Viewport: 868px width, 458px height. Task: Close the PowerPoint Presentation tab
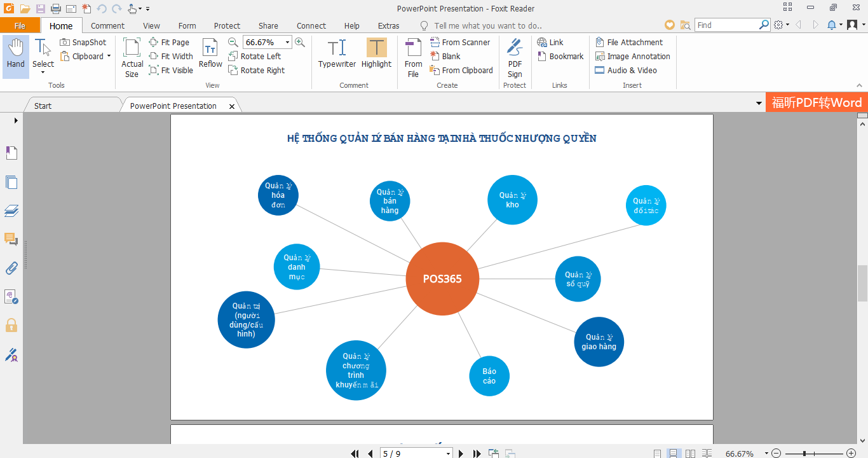(232, 106)
